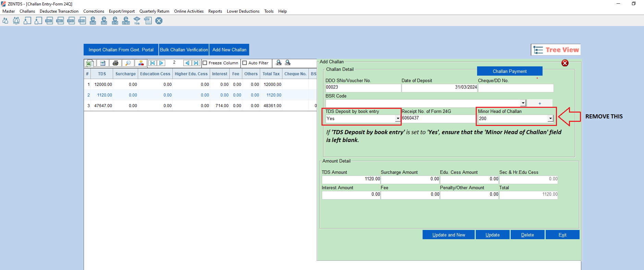
Task: Click Update and New button
Action: tap(449, 235)
